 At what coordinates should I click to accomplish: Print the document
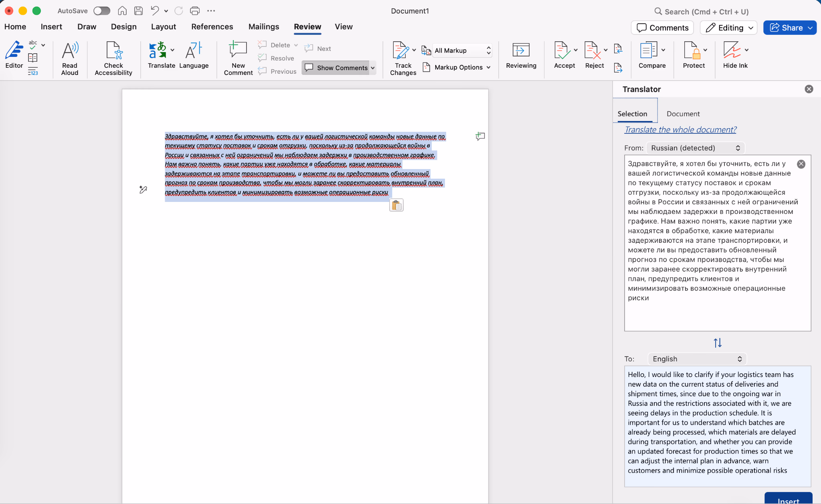[195, 11]
